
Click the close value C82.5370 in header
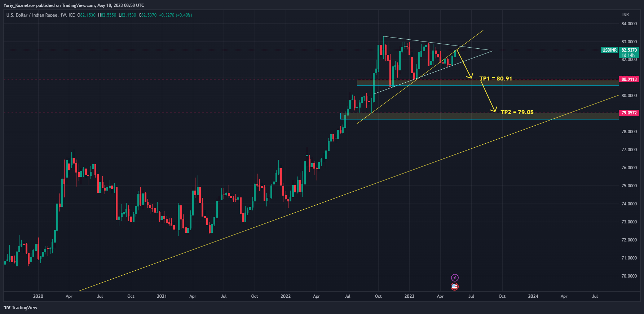pos(147,15)
